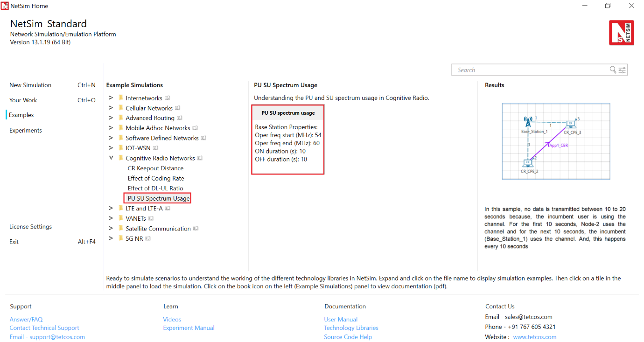Click the book icon beside Cellular Networks
The image size is (644, 342).
(177, 108)
